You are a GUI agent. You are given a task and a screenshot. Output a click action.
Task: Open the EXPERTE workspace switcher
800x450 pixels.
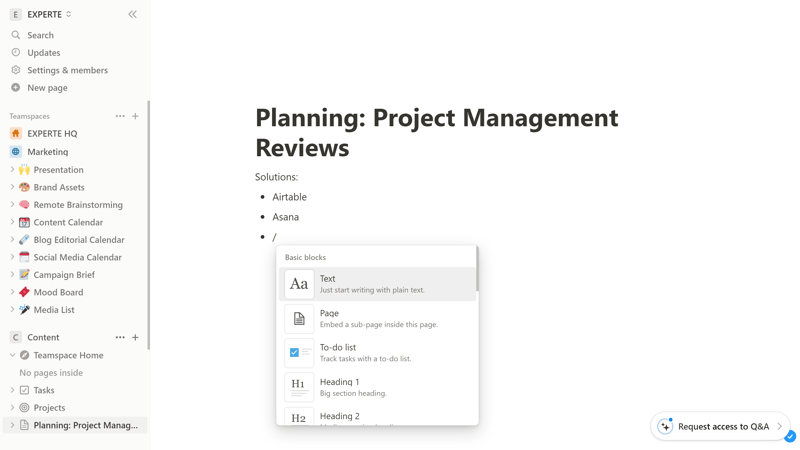pyautogui.click(x=41, y=14)
